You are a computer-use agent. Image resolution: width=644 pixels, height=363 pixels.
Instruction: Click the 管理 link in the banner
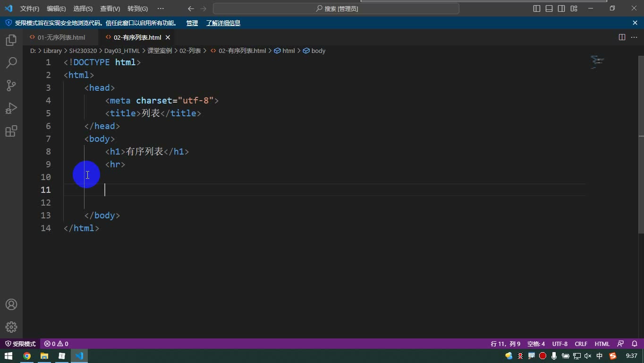[x=192, y=23]
